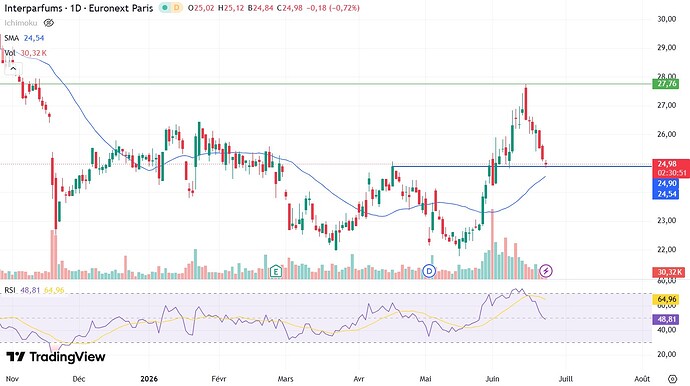Click the Mai label on the time axis
The height and width of the screenshot is (386, 690).
(x=426, y=379)
